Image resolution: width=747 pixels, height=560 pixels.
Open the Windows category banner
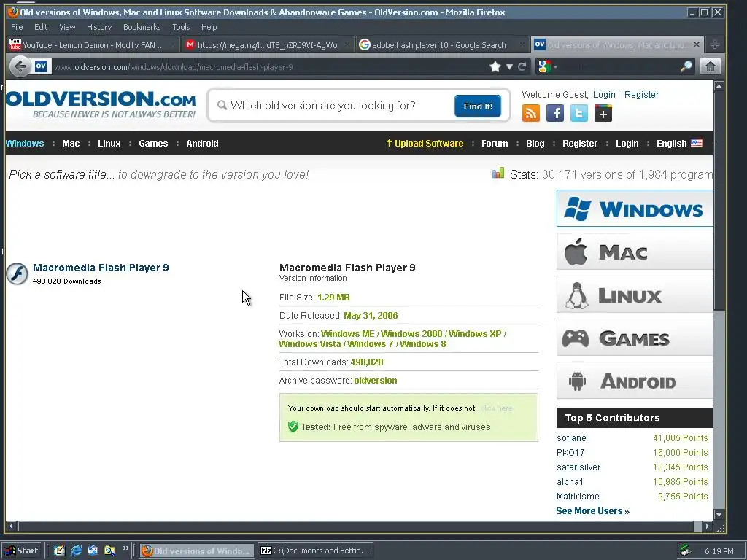(635, 209)
